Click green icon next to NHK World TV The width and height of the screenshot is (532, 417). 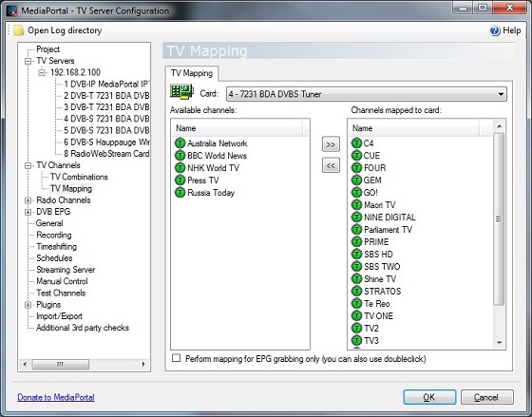[x=180, y=168]
